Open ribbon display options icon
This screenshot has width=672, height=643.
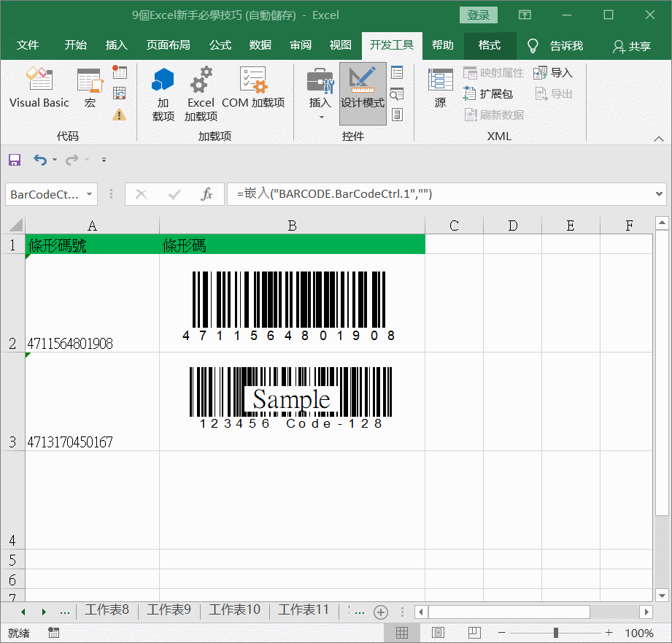[x=525, y=15]
